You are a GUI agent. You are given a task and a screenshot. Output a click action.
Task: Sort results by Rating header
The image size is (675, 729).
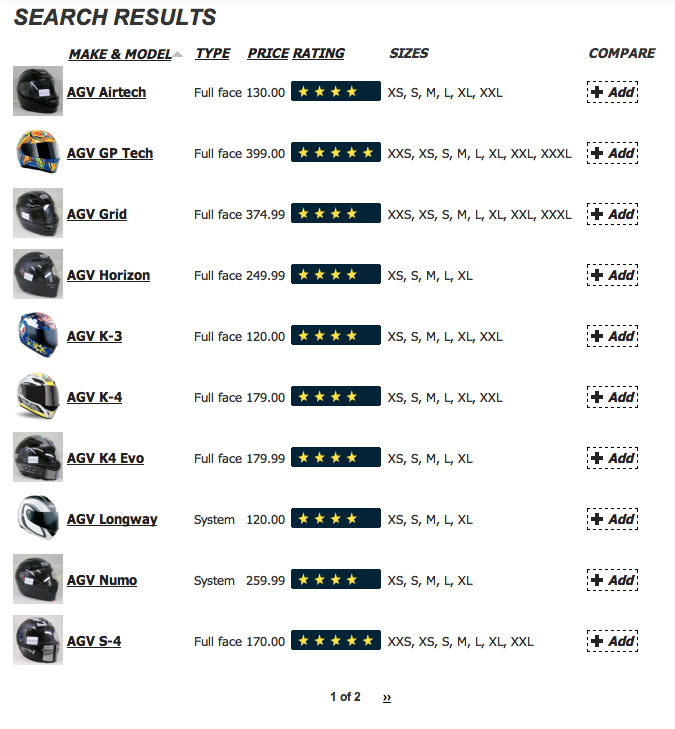point(318,53)
